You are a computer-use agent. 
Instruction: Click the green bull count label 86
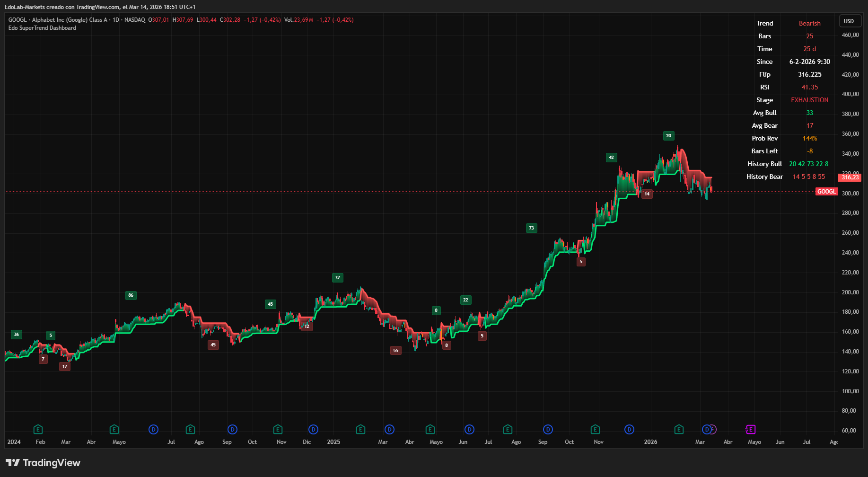click(x=131, y=295)
